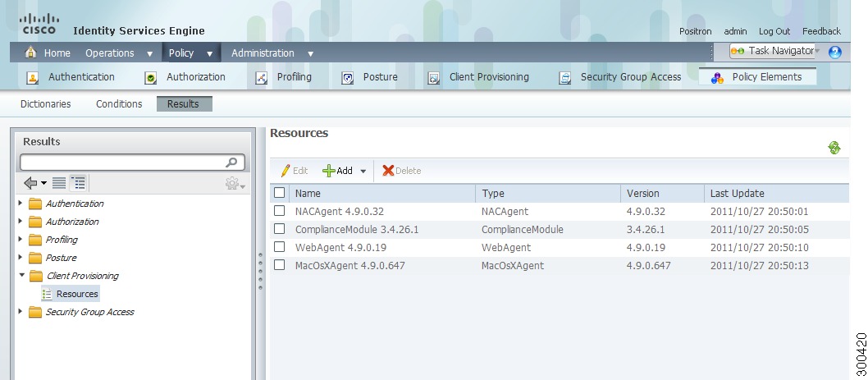The width and height of the screenshot is (868, 380).
Task: Check the ComplianceModule 3.4.26.1 row checkbox
Action: pos(280,229)
